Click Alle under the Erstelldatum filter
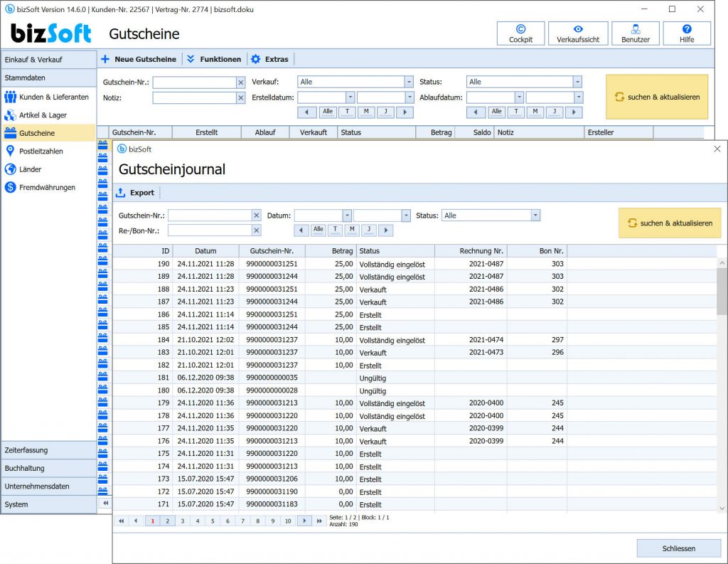The width and height of the screenshot is (728, 564). click(x=328, y=112)
